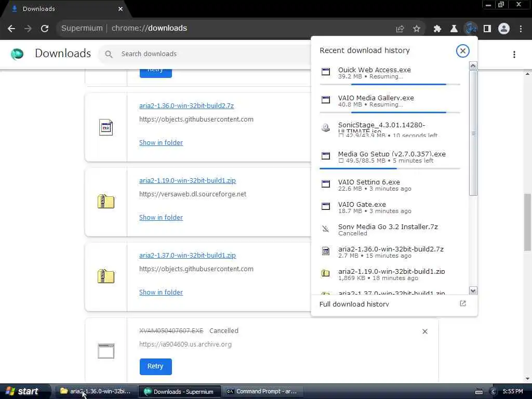532x399 pixels.
Task: Click the popup scrollbar thumb
Action: [473, 133]
